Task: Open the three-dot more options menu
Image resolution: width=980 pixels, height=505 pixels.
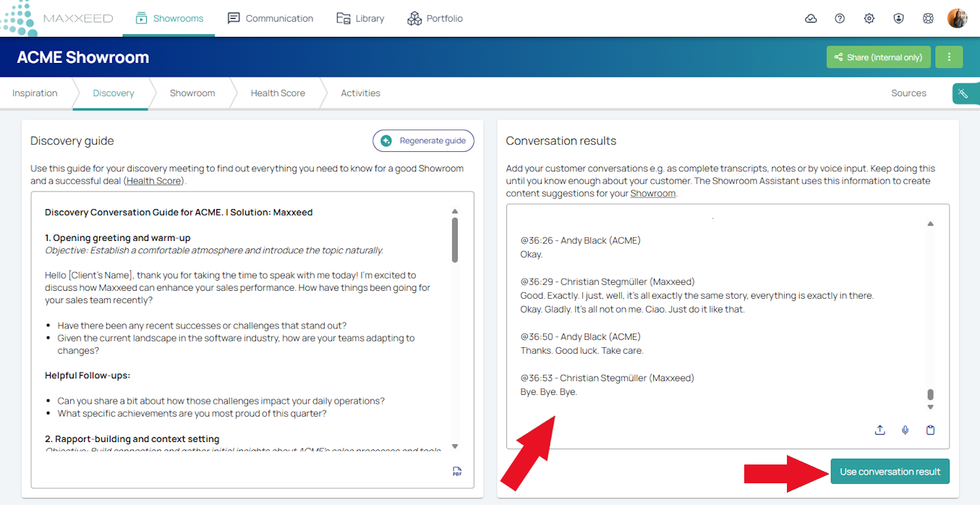Action: (x=949, y=57)
